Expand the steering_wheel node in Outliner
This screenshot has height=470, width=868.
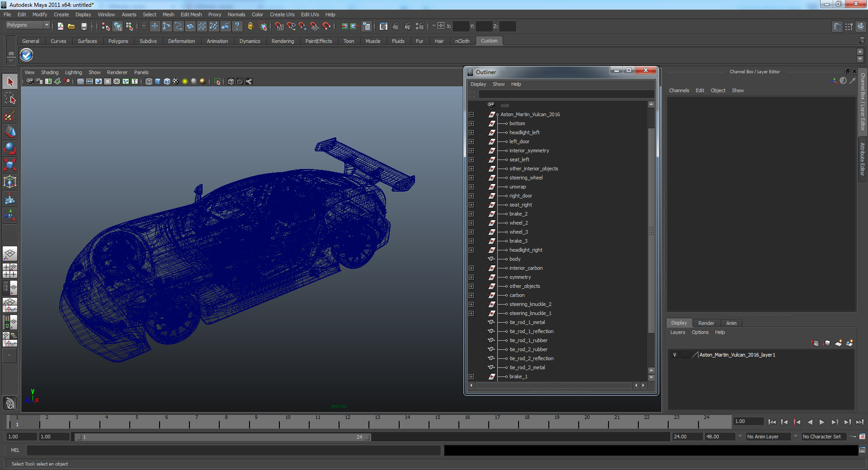point(471,178)
